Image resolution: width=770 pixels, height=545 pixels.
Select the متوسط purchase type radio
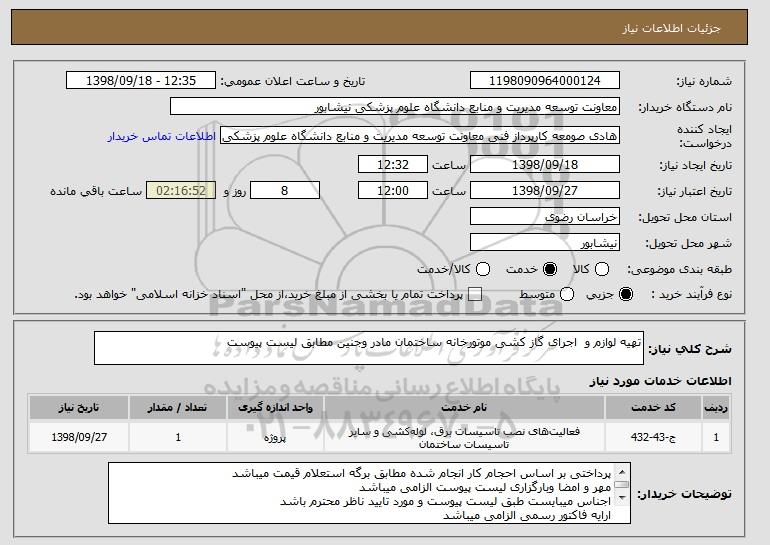click(567, 295)
